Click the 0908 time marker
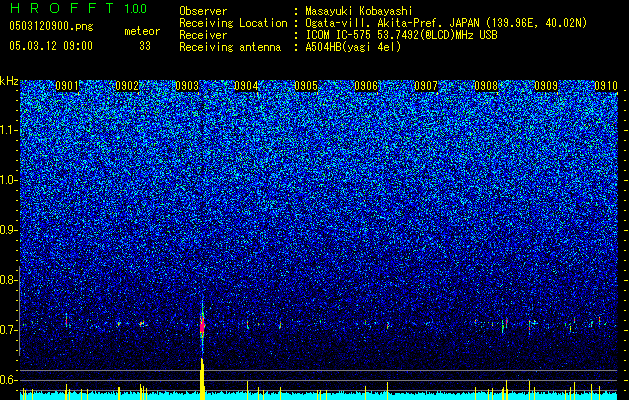 pos(486,86)
